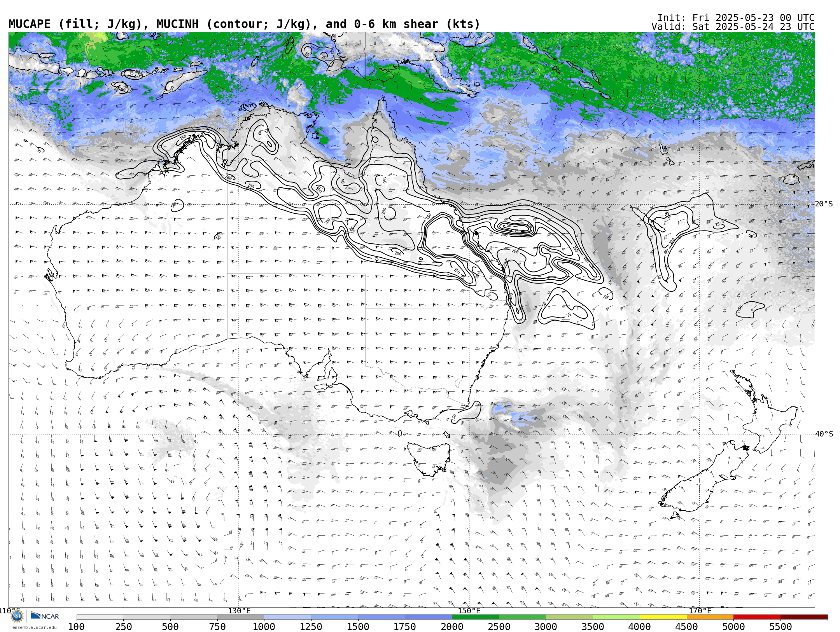
Task: Click the 5500 colorbar label
Action: (780, 627)
